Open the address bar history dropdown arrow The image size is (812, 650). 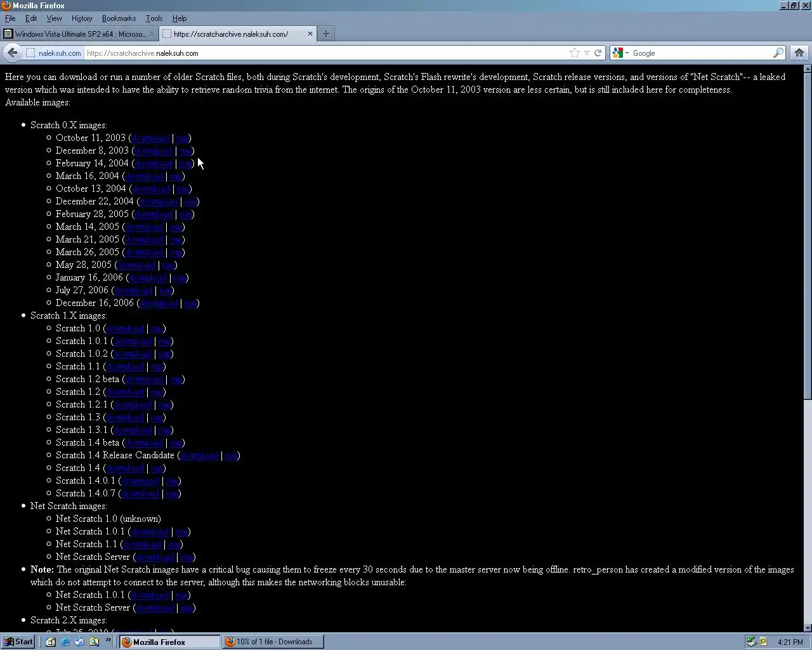pos(587,53)
